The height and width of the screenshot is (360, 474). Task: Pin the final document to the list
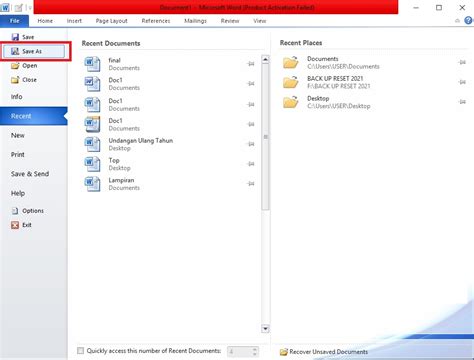coord(251,64)
